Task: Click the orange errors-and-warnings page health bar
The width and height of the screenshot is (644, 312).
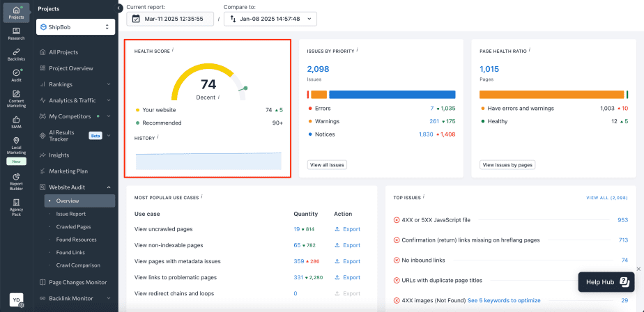Action: [x=551, y=95]
